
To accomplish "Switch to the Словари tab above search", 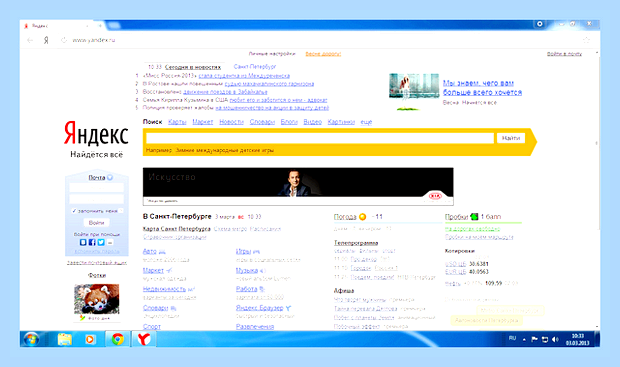I will coord(262,122).
